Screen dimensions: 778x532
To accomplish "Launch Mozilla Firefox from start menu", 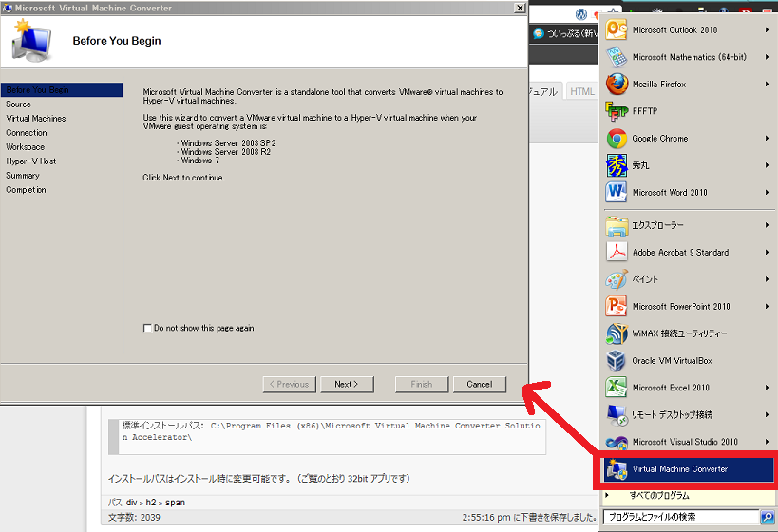I will click(x=617, y=85).
